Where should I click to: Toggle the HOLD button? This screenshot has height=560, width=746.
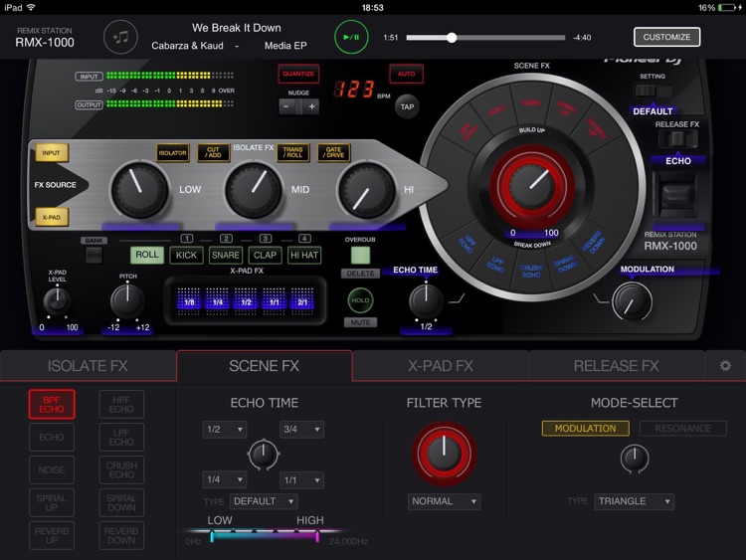(x=360, y=300)
